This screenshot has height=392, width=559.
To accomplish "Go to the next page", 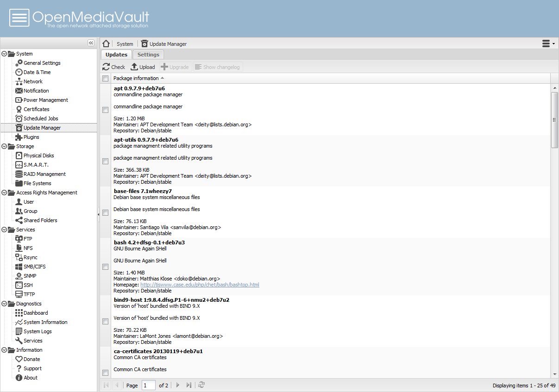I will click(178, 385).
